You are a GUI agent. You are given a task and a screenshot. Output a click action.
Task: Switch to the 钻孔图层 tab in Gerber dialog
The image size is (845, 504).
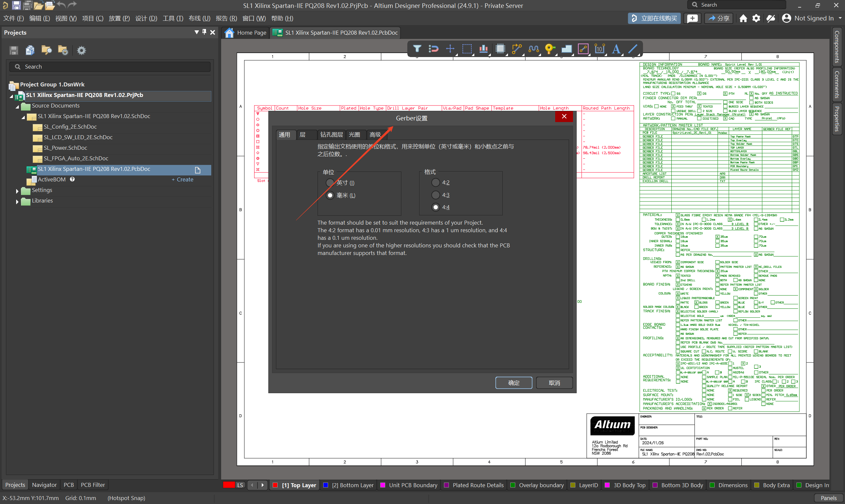[332, 135]
